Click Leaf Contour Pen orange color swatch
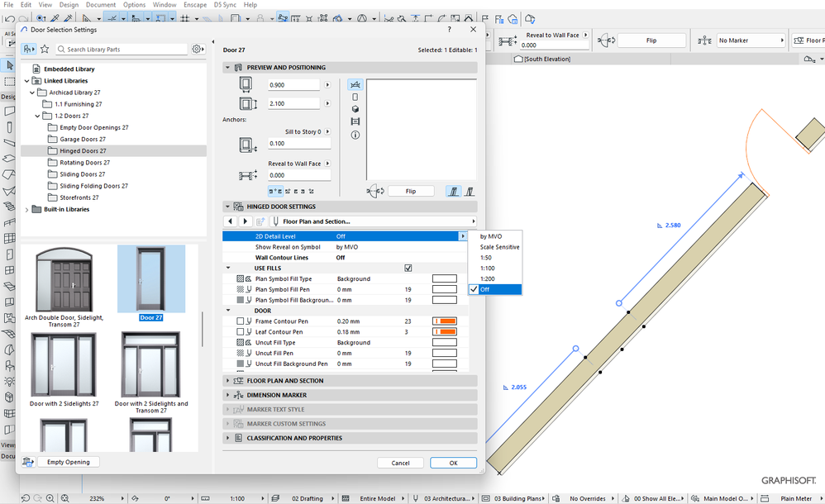825x504 pixels. pyautogui.click(x=445, y=332)
